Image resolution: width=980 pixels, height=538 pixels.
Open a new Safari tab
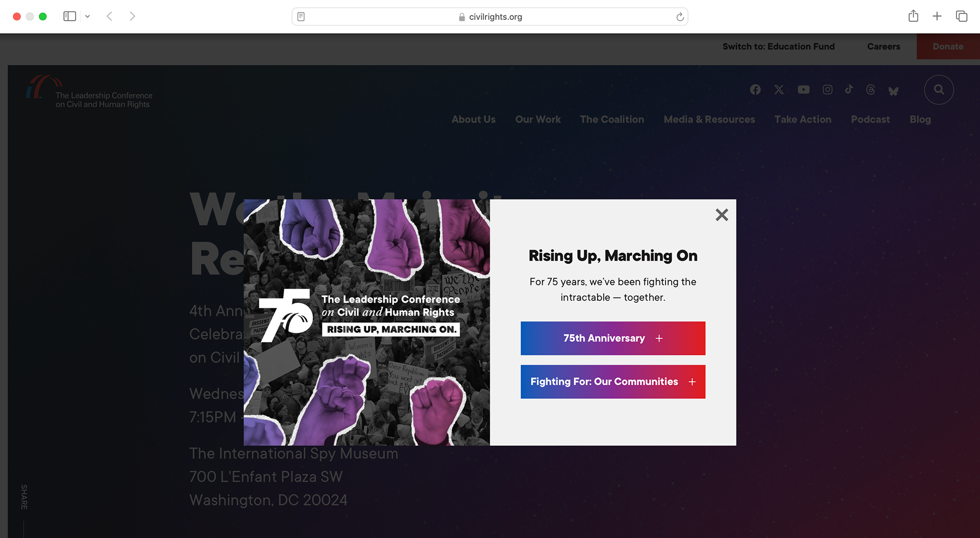[937, 16]
